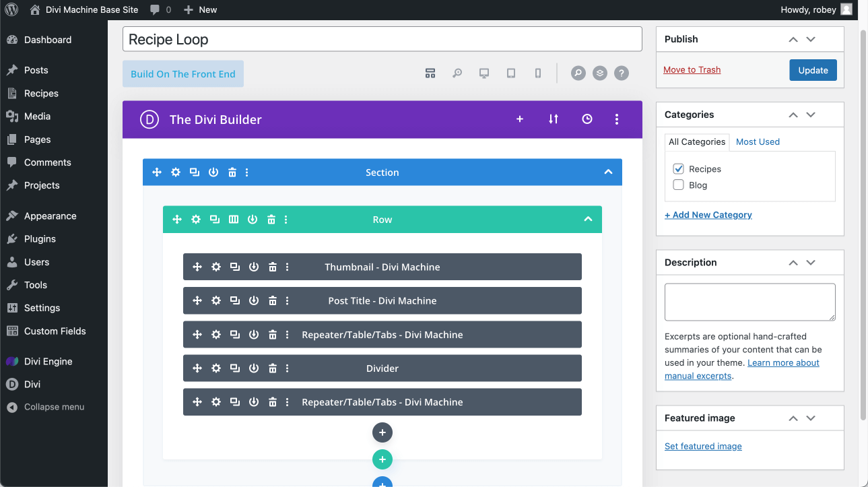This screenshot has width=868, height=487.
Task: Move Publish panel up arrow
Action: (x=793, y=39)
